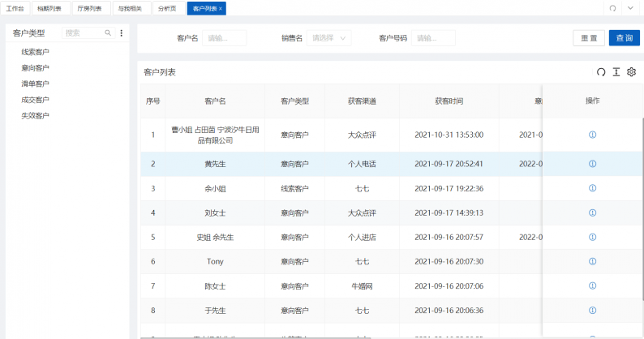Click the 重置 button
The image size is (644, 339).
point(589,38)
